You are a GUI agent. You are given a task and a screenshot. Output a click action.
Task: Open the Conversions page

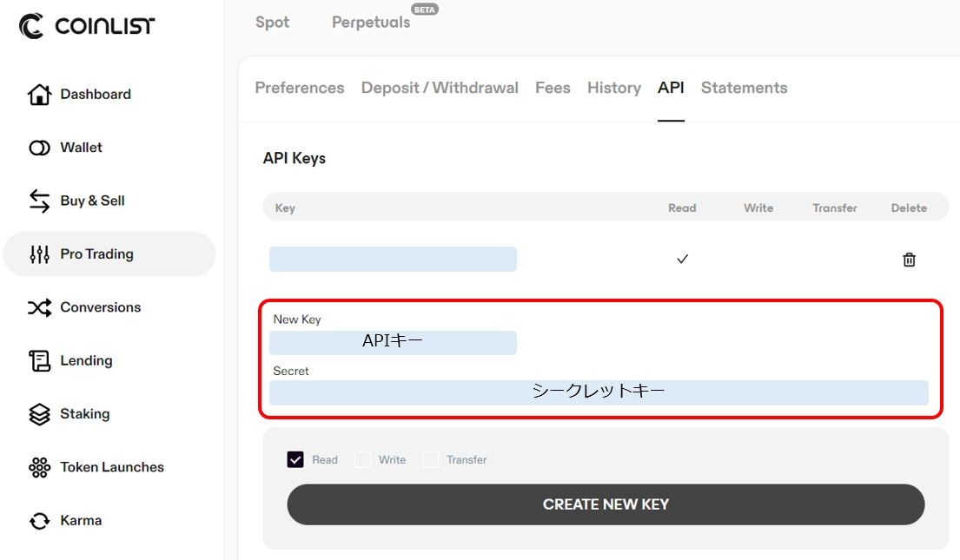tap(101, 307)
